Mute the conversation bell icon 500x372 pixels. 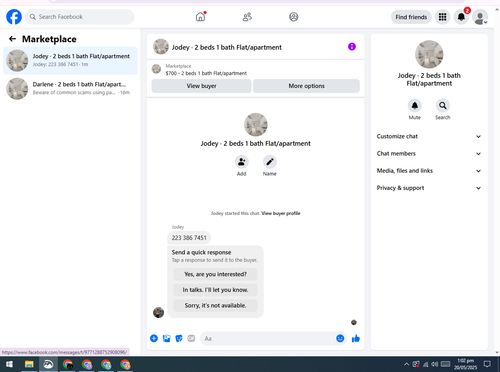click(x=414, y=106)
